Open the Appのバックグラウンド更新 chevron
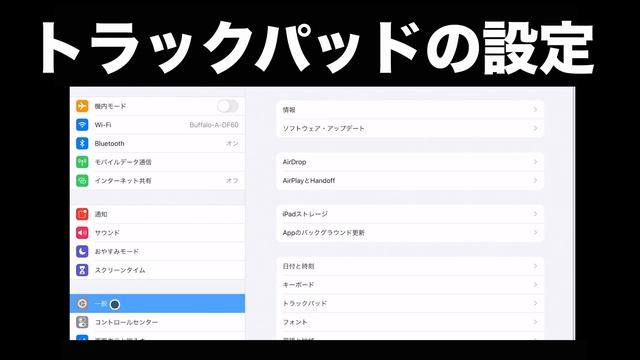This screenshot has width=640, height=360. 535,233
